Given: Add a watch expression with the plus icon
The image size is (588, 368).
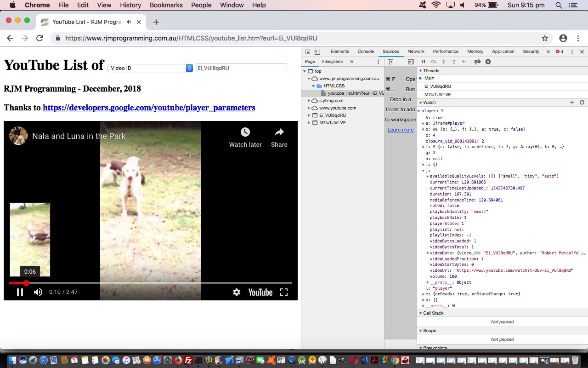Looking at the screenshot, I should 572,103.
